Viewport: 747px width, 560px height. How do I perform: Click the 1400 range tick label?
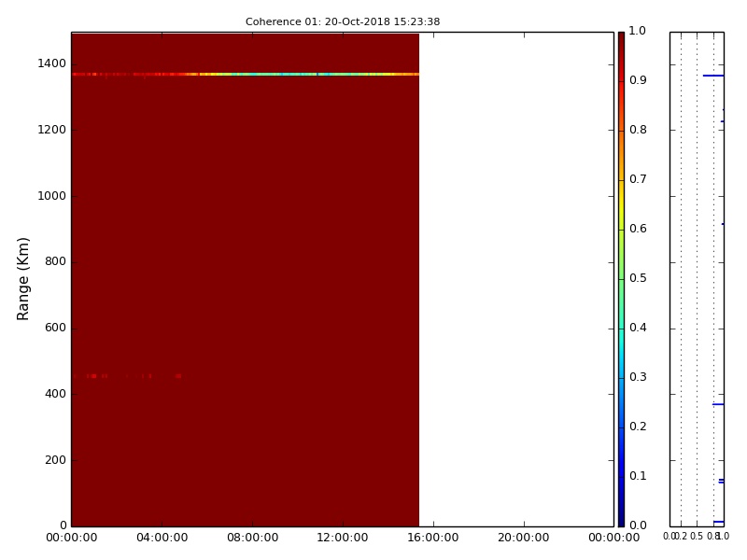(52, 63)
